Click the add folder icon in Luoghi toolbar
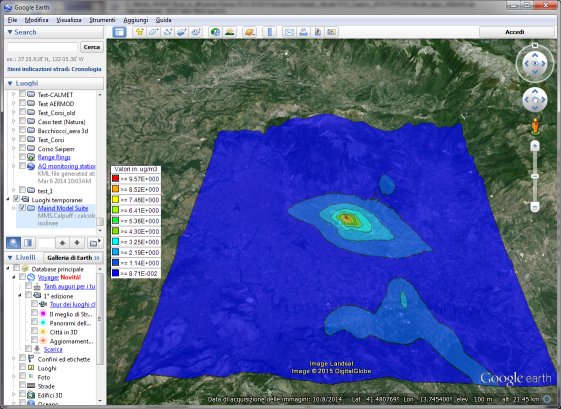Image resolution: width=561 pixels, height=409 pixels. [94, 243]
